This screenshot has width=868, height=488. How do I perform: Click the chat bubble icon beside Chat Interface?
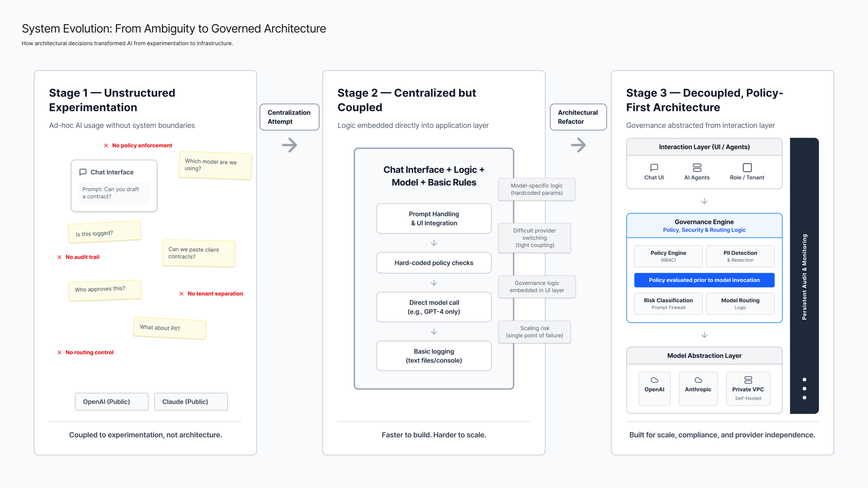coord(83,172)
